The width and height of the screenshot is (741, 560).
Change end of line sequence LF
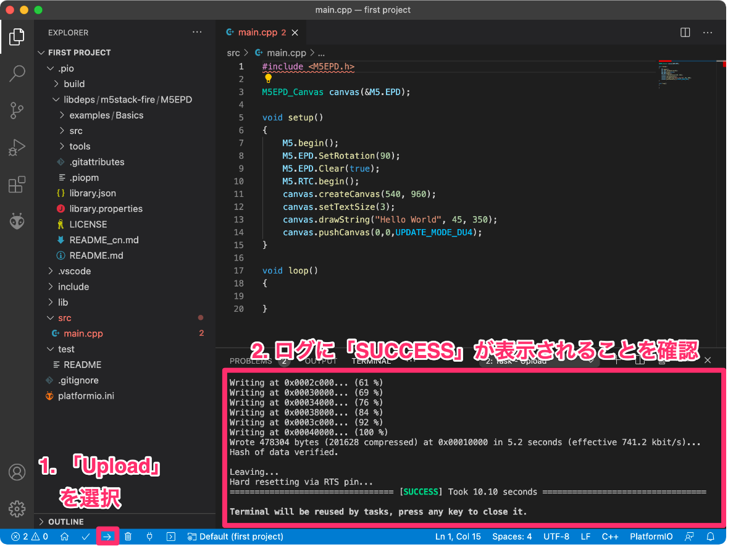pos(585,537)
